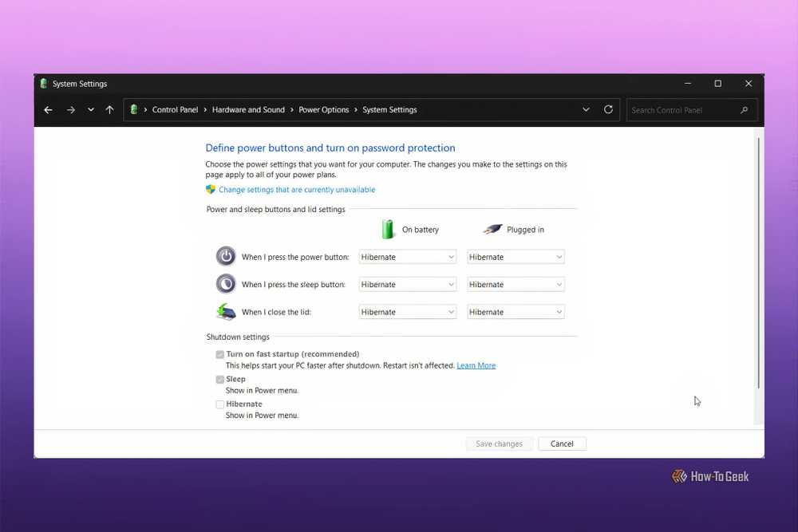Image resolution: width=798 pixels, height=532 pixels.
Task: Click the 'Shutdown settings' section label
Action: click(x=238, y=337)
